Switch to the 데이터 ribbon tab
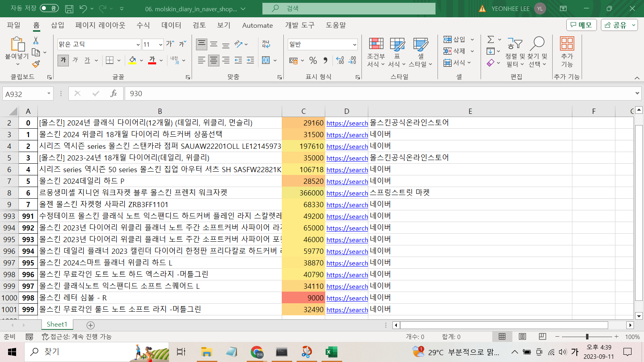 coord(171,25)
